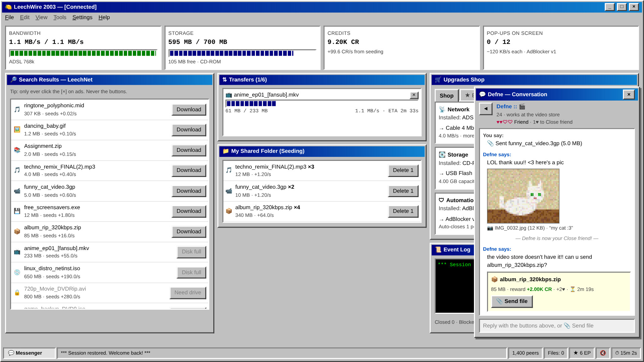Send album_rip_320kbps.zip file to Defne
644x362 pixels.
click(x=512, y=302)
